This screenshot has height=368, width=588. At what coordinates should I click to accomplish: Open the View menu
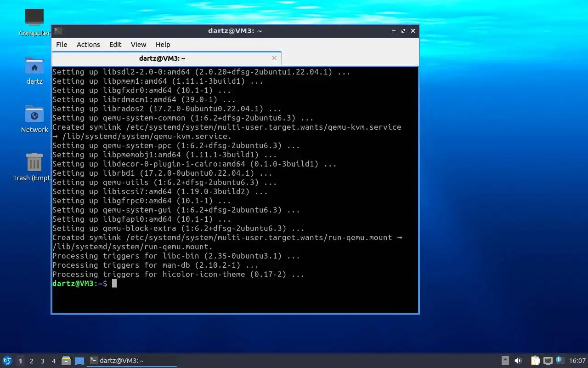pos(138,45)
